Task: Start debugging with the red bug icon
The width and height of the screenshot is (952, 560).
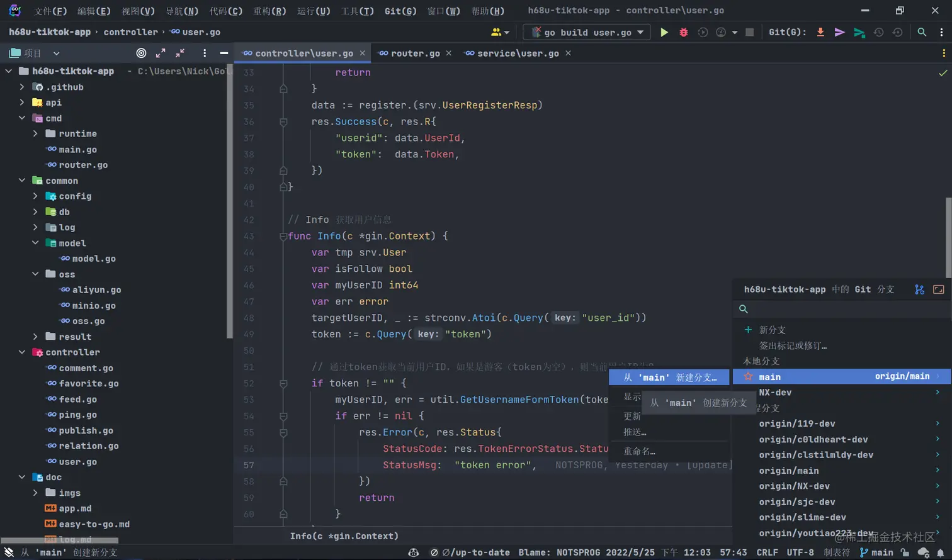Action: click(x=683, y=32)
